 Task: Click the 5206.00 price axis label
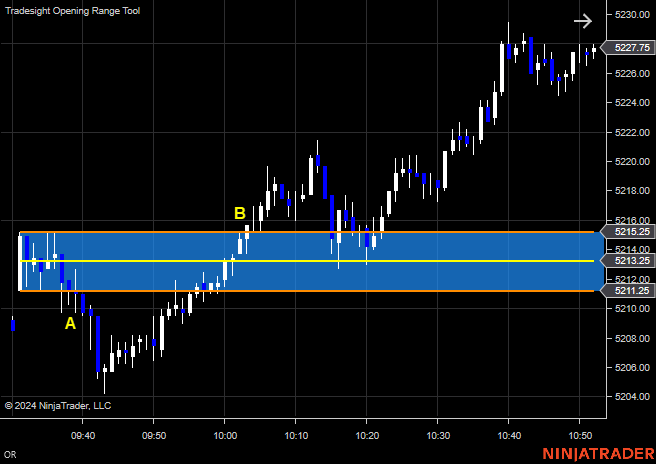pyautogui.click(x=632, y=367)
